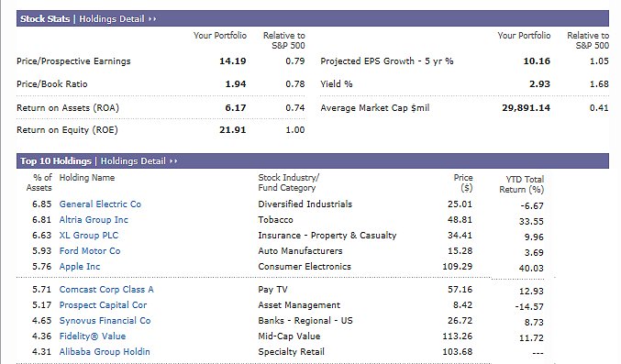Open Fidelity Value fund holding
Image resolution: width=621 pixels, height=364 pixels.
93,336
